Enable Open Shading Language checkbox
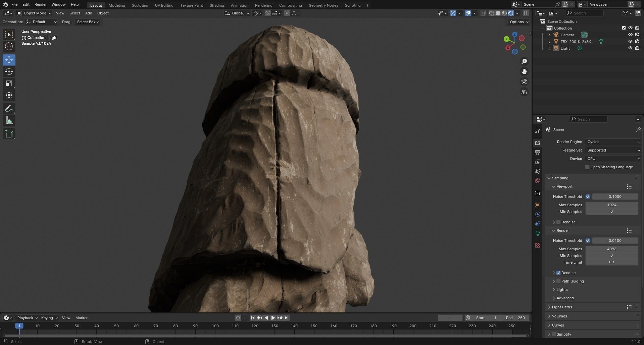This screenshot has height=345, width=644. click(x=587, y=167)
